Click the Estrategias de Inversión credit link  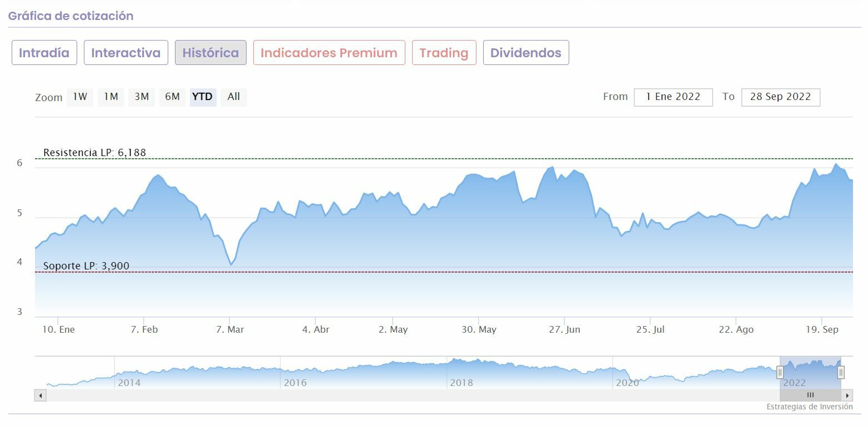point(809,407)
